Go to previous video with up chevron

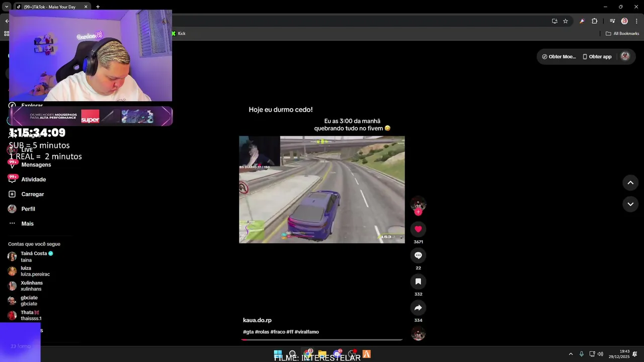[630, 183]
